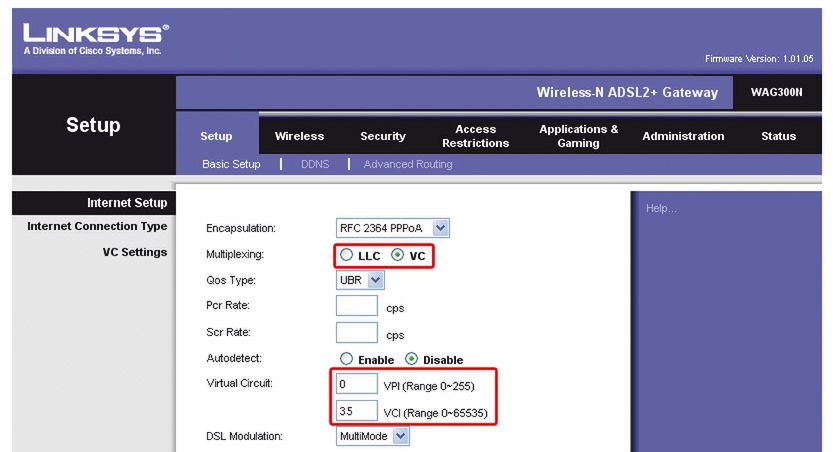Click the Help... link

(x=661, y=208)
